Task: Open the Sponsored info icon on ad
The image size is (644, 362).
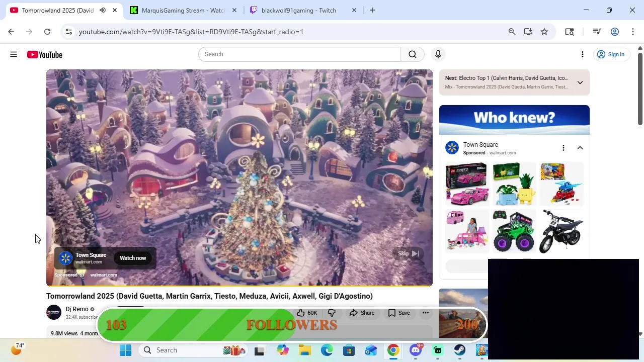Action: pyautogui.click(x=82, y=275)
